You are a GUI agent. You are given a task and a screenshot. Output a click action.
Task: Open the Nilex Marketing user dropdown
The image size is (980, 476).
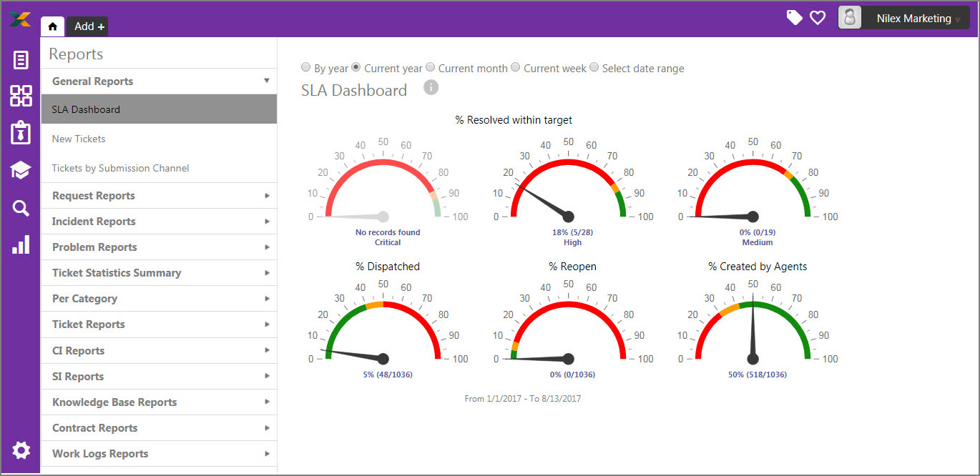pos(903,19)
